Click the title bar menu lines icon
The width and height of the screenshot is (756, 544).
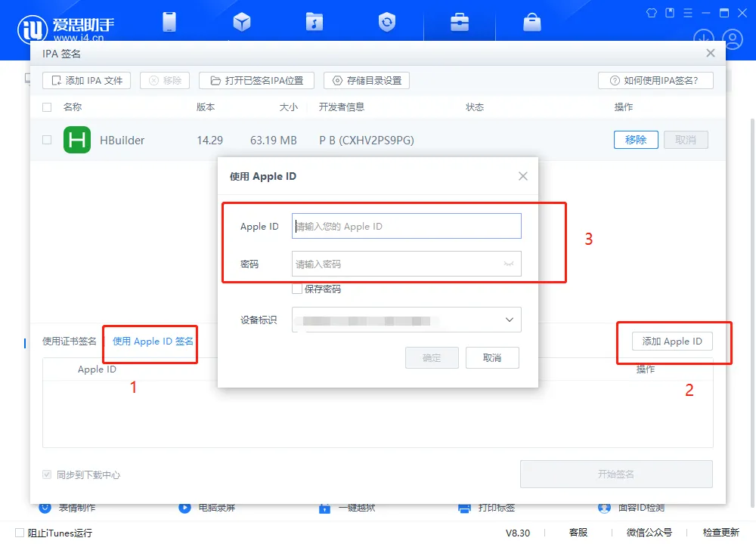pyautogui.click(x=688, y=13)
